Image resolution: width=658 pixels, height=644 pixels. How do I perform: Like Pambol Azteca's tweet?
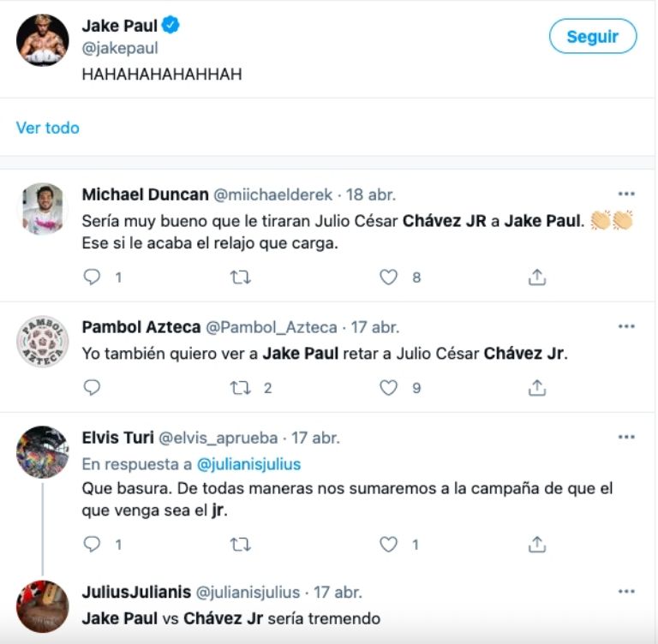tap(389, 388)
